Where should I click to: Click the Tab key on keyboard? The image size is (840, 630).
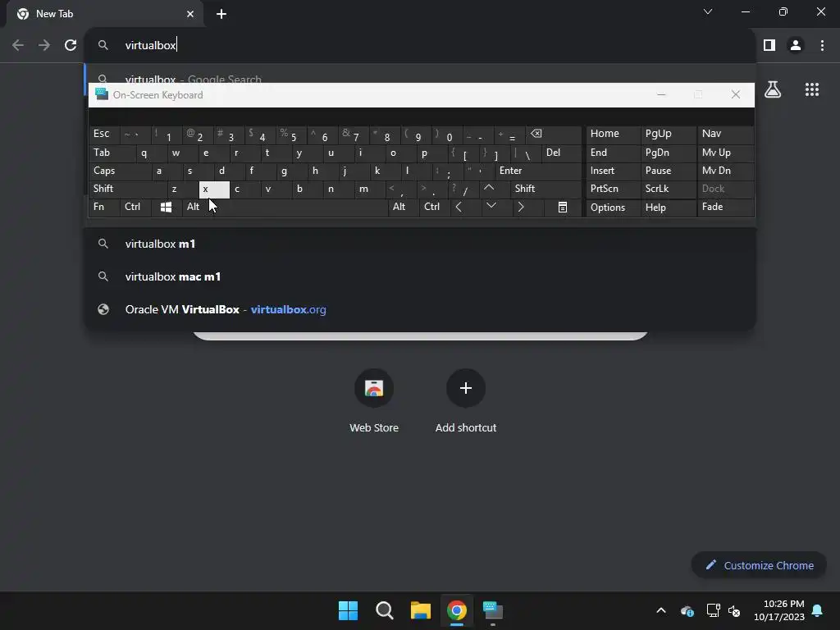pos(112,153)
